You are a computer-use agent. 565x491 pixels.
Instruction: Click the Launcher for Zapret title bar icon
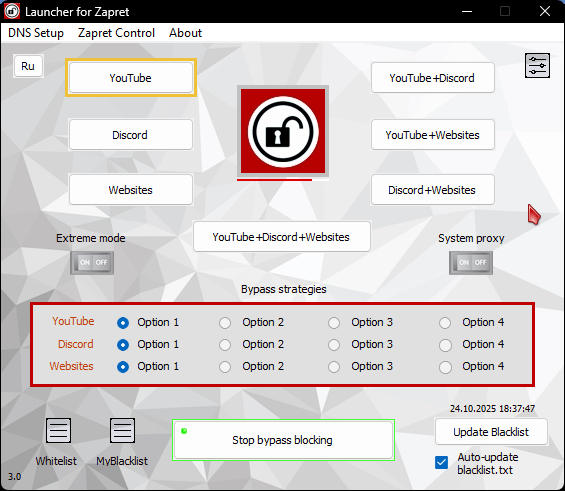click(12, 11)
